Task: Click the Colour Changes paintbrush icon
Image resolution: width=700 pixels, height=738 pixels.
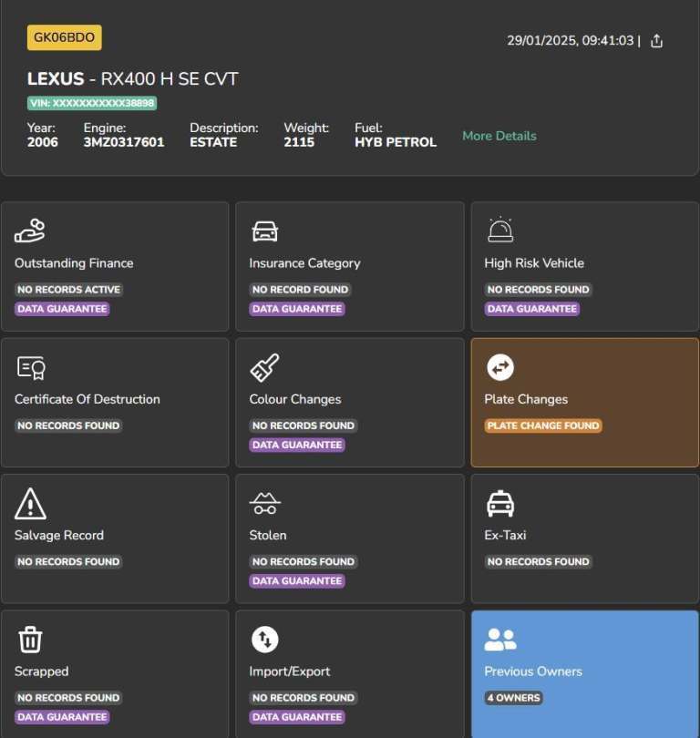Action: (264, 367)
